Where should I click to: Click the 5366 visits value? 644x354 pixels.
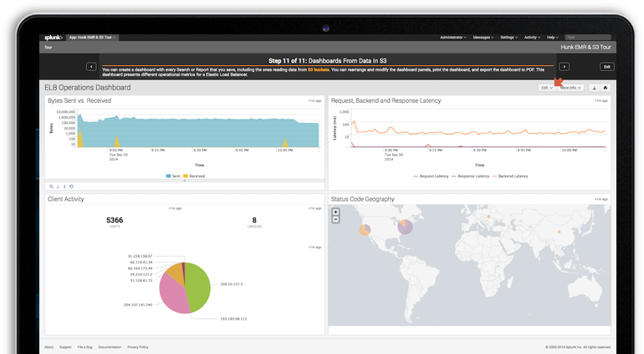115,220
